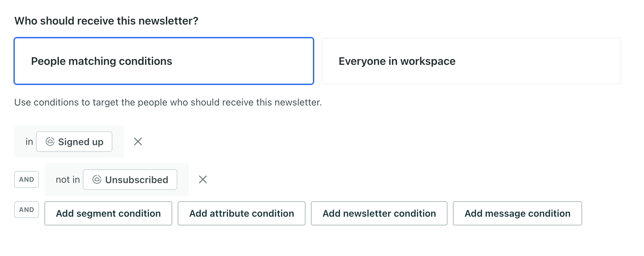Click the 'Who should receive this newsletter?' heading
644x256 pixels.
pos(106,21)
